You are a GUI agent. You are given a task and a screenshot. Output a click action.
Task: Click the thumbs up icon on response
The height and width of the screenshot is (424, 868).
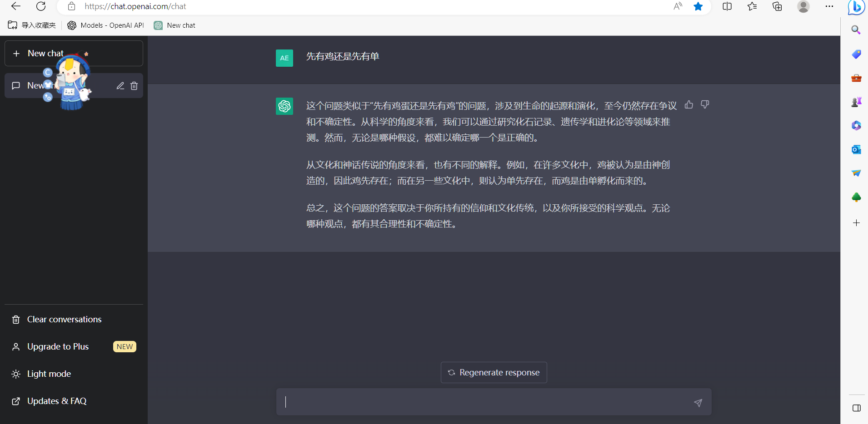(x=689, y=105)
